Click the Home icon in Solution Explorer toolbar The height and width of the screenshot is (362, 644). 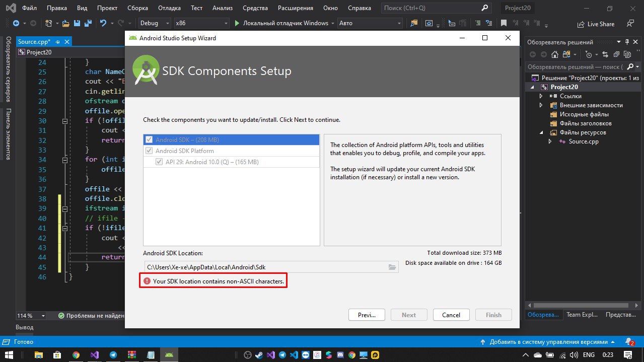[x=554, y=54]
